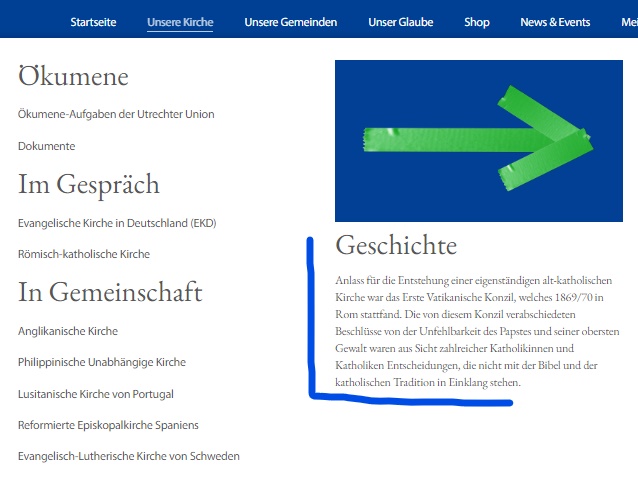This screenshot has width=638, height=490.
Task: Open Unsere Gemeinden navigation item
Action: 291,22
